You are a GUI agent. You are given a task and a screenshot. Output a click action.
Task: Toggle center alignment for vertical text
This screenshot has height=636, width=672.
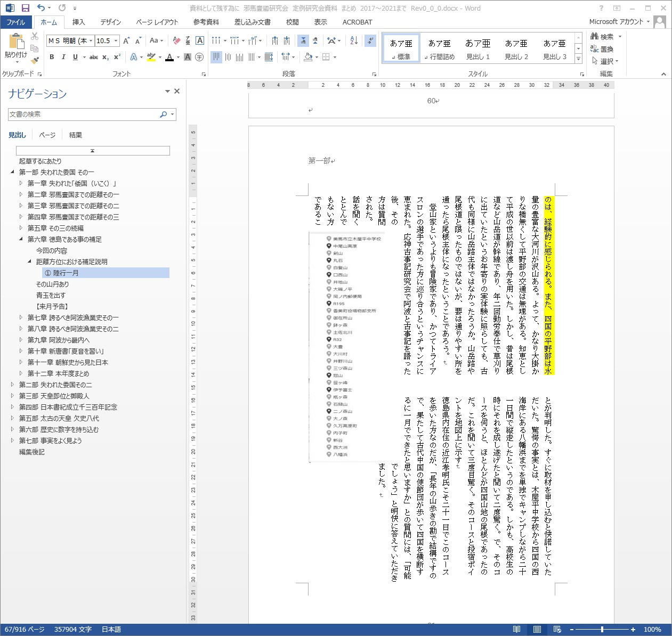(x=228, y=57)
